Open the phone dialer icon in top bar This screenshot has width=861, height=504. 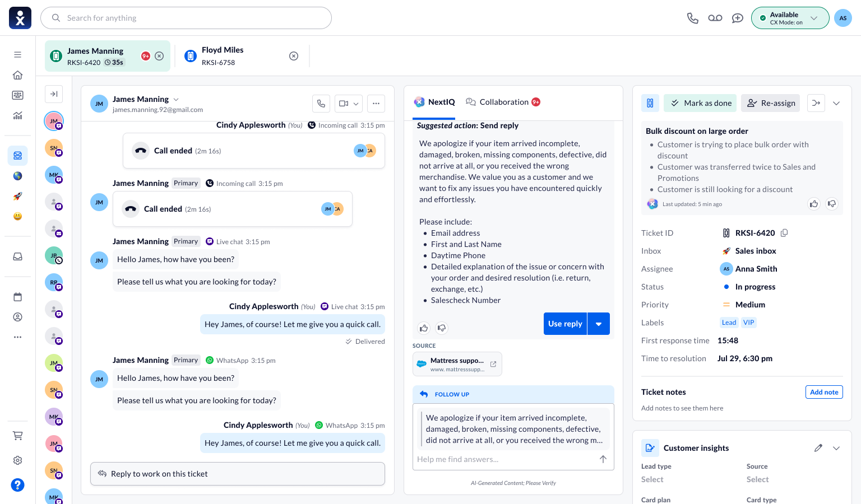tap(693, 18)
